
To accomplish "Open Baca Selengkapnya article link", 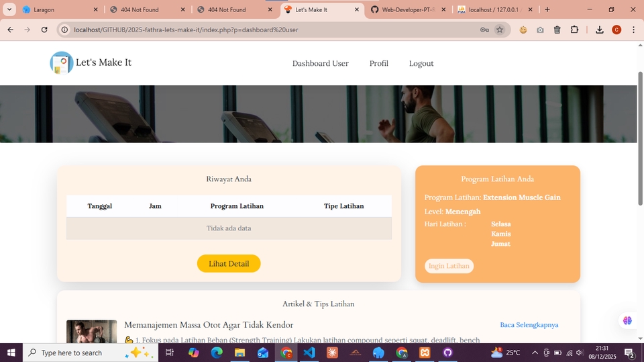I will [x=529, y=324].
